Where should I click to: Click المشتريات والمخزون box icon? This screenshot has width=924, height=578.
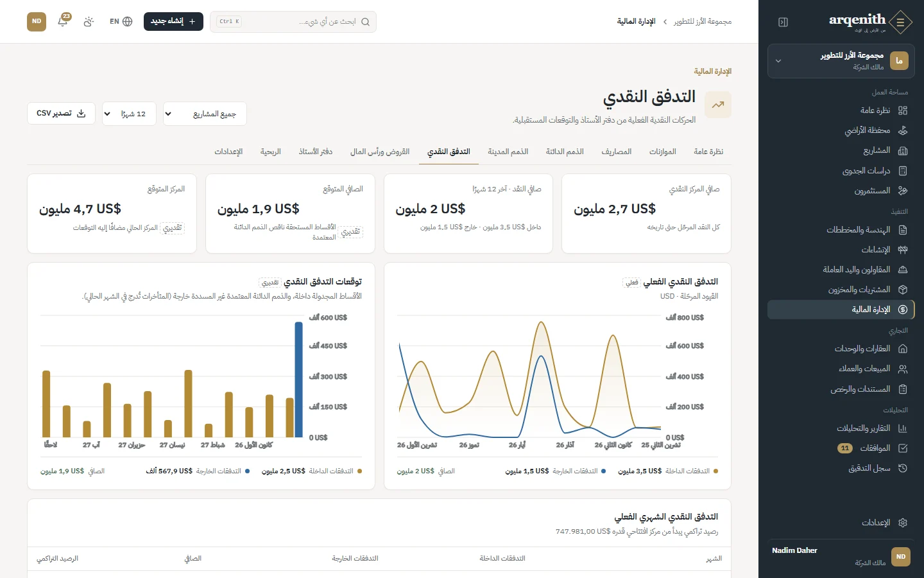903,290
